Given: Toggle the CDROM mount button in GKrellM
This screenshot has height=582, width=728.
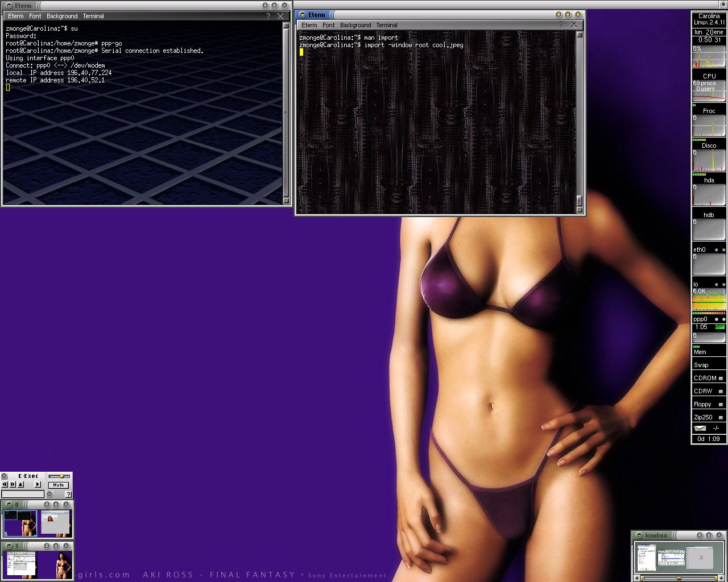Looking at the screenshot, I should tap(721, 378).
